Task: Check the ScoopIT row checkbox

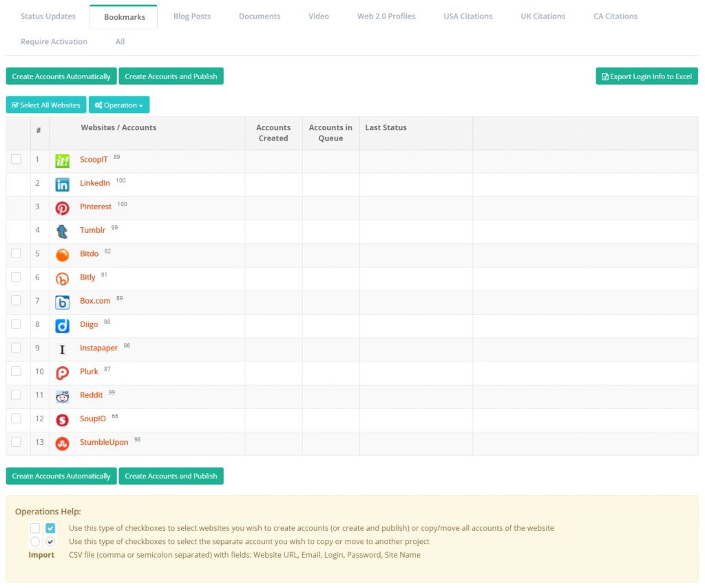Action: tap(16, 159)
